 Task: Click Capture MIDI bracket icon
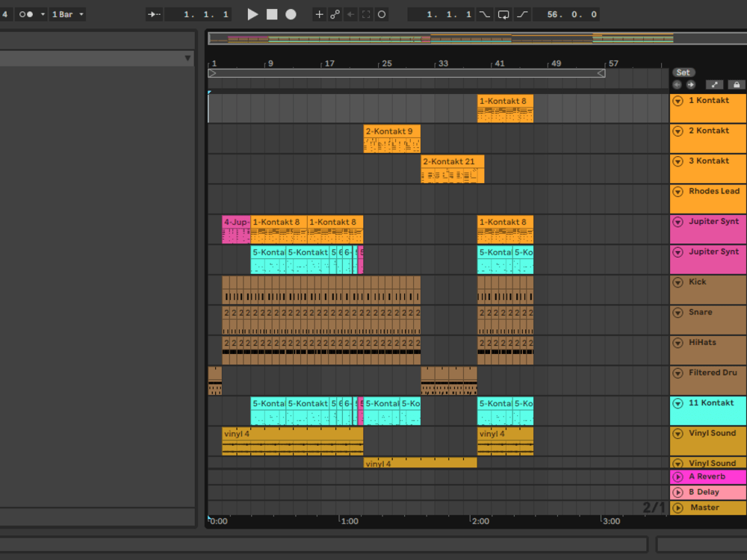point(366,14)
